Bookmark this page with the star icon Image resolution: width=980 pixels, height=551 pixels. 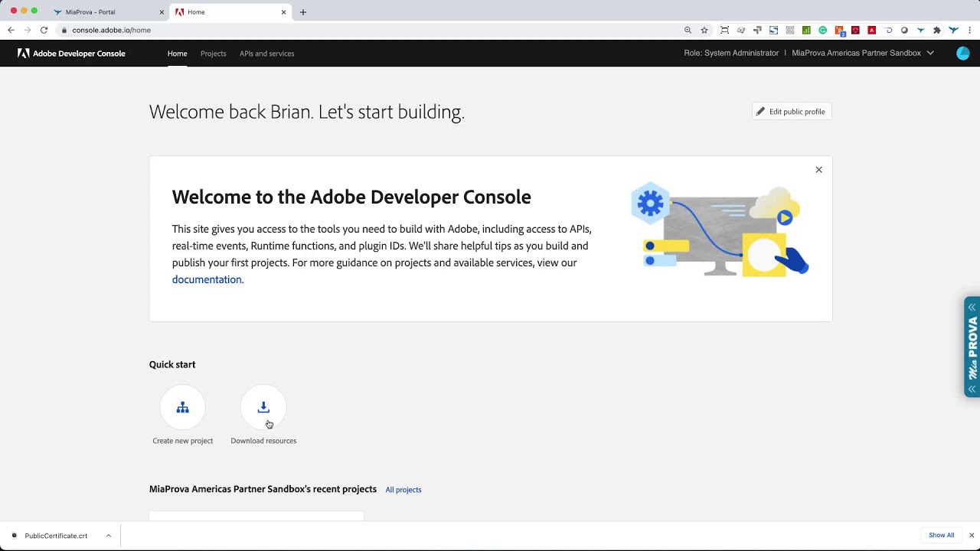click(x=704, y=30)
